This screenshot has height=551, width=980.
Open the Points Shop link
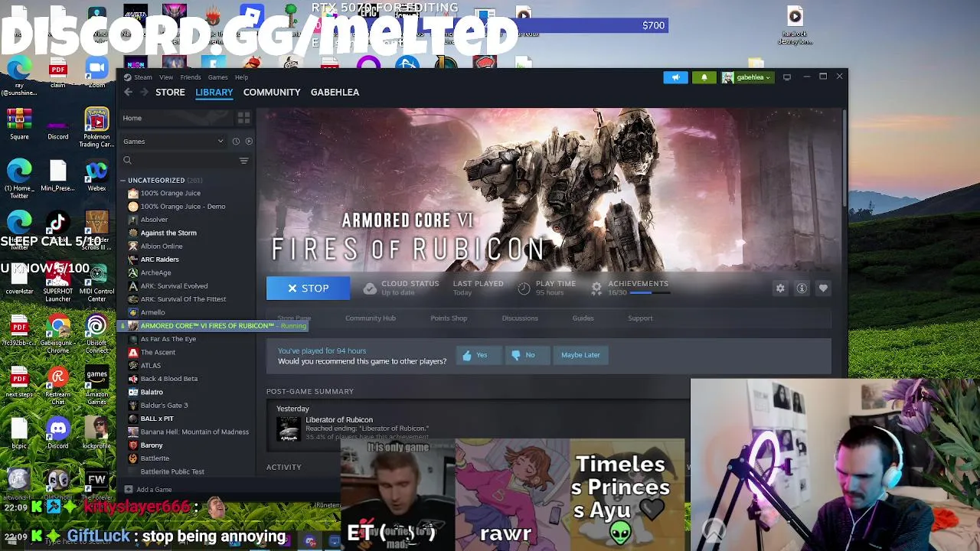click(449, 318)
